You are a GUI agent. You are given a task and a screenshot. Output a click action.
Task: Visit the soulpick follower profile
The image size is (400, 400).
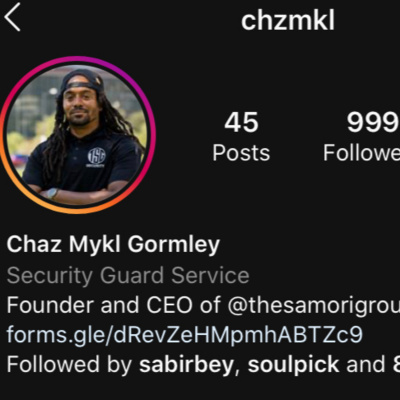[x=293, y=365]
